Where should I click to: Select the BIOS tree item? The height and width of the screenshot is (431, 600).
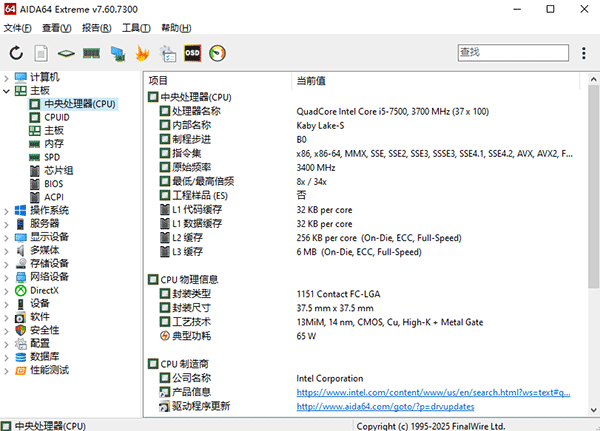(54, 184)
